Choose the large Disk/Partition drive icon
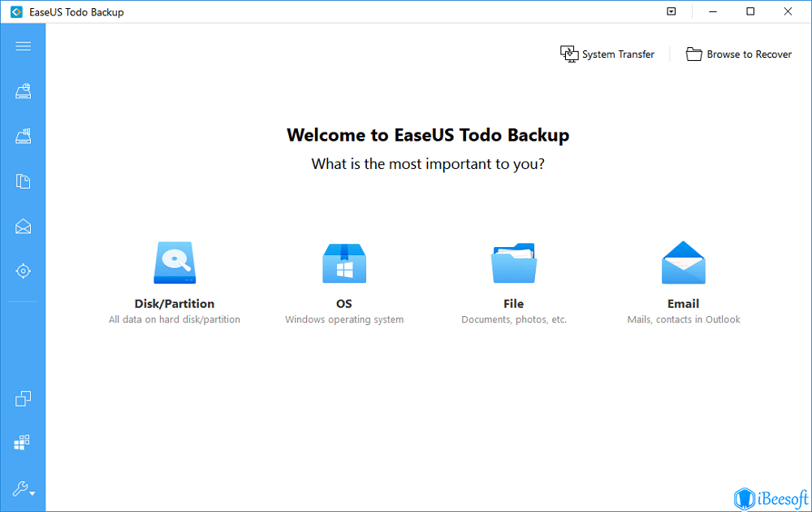Screen dimensions: 812x512 pos(175,263)
